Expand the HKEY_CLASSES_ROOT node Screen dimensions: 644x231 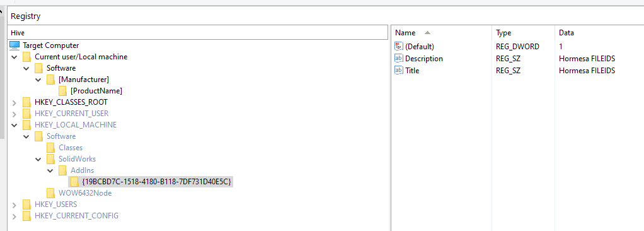pyautogui.click(x=14, y=102)
